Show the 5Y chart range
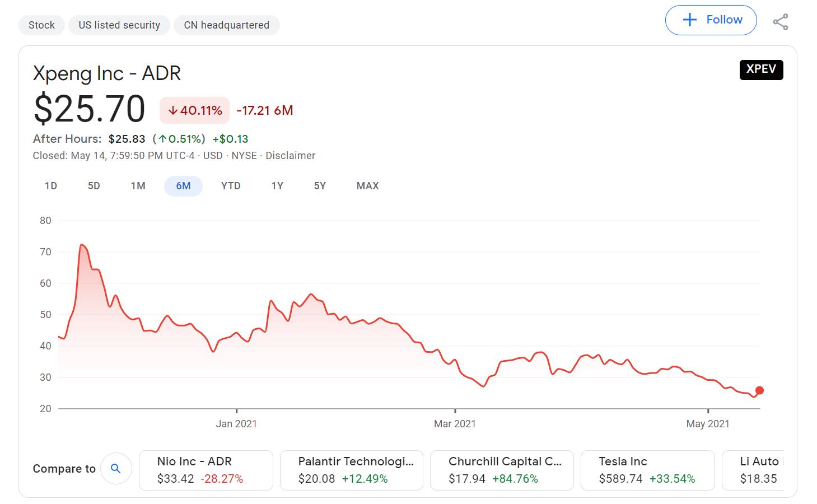 click(320, 186)
